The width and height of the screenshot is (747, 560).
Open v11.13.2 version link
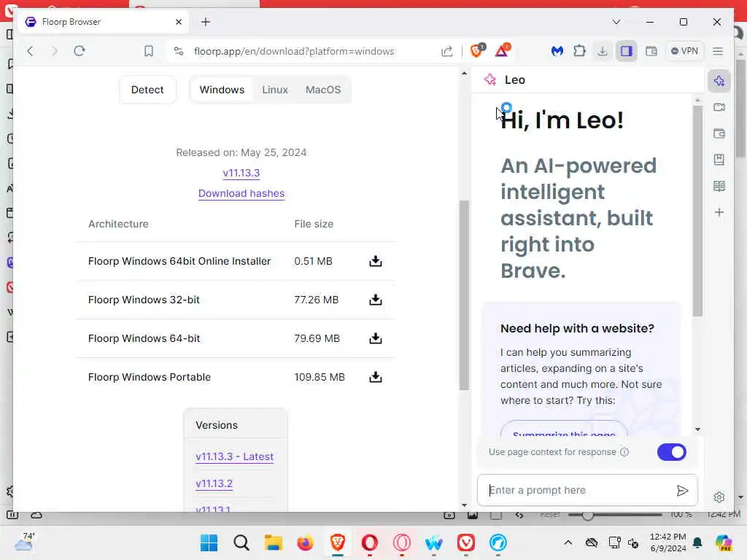point(214,483)
